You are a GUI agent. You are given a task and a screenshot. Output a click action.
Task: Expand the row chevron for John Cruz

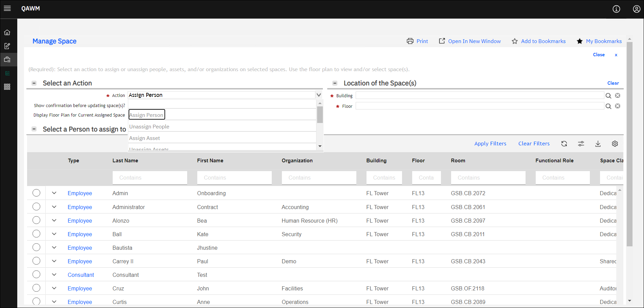point(54,288)
